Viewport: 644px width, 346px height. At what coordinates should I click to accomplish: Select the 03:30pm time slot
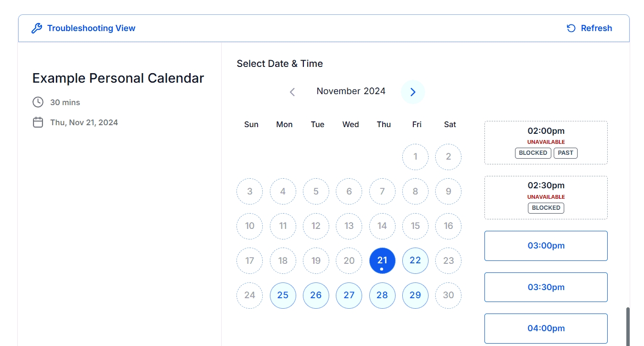(546, 287)
